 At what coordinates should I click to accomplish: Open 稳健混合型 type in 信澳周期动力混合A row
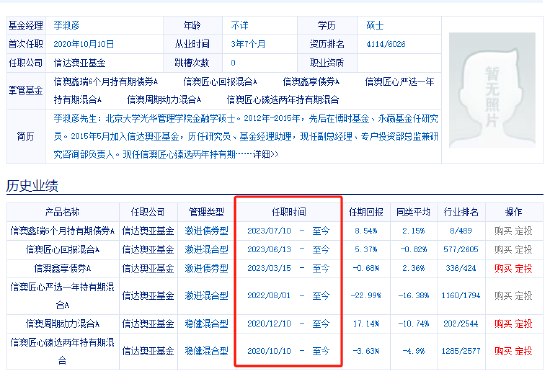pyautogui.click(x=207, y=324)
